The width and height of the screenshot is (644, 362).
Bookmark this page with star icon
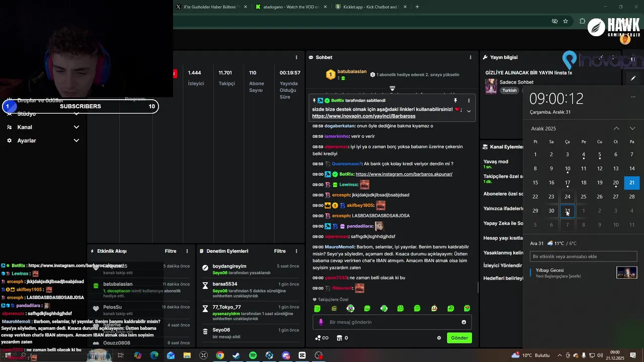click(566, 21)
